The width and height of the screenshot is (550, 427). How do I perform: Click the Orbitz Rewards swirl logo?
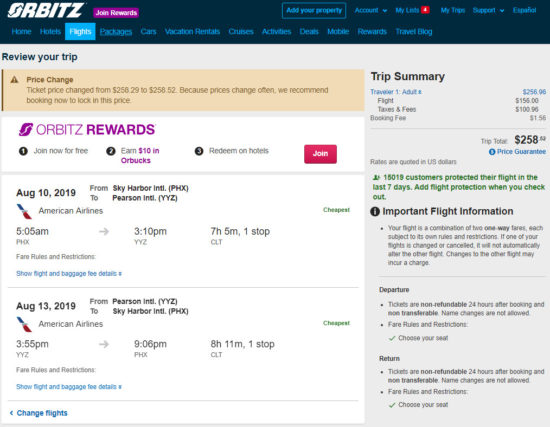(x=26, y=129)
